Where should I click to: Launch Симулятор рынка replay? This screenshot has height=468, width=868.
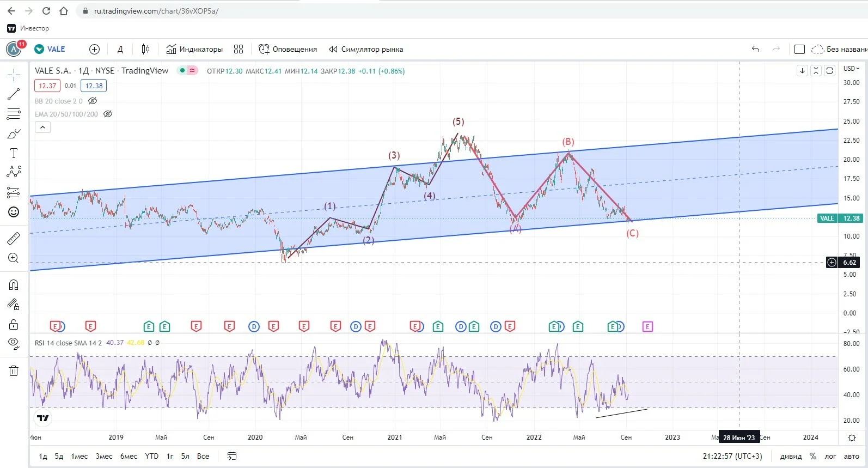click(366, 49)
